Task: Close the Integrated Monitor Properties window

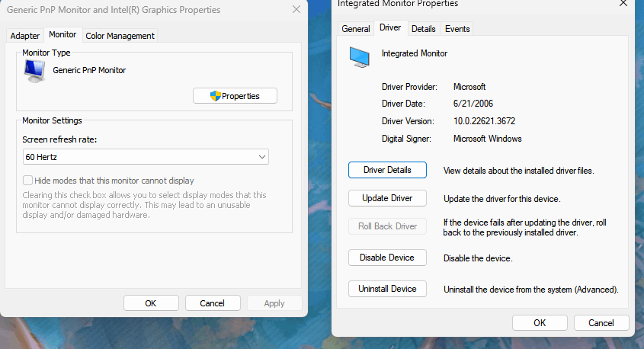Action: pos(623,3)
